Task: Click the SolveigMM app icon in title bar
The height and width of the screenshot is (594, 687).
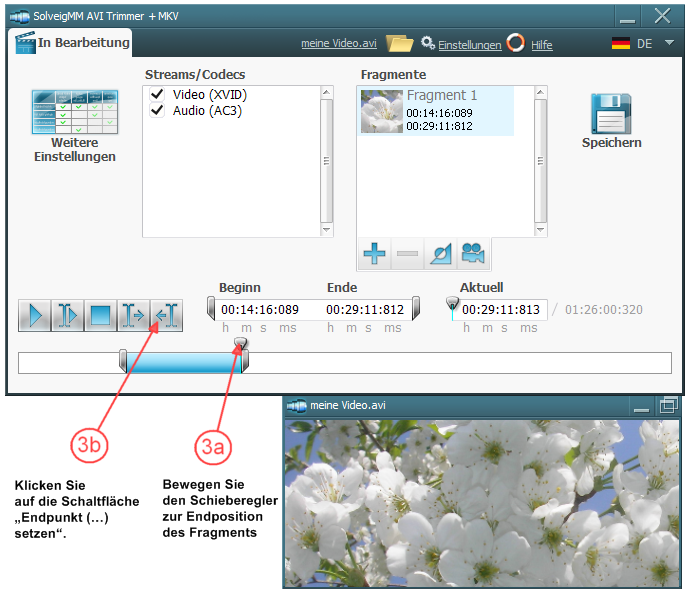Action: point(20,17)
